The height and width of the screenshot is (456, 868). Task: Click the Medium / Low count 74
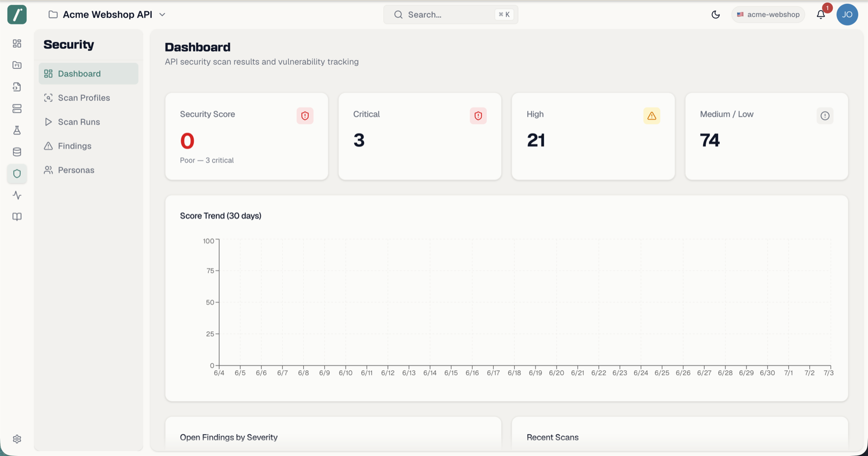[710, 140]
